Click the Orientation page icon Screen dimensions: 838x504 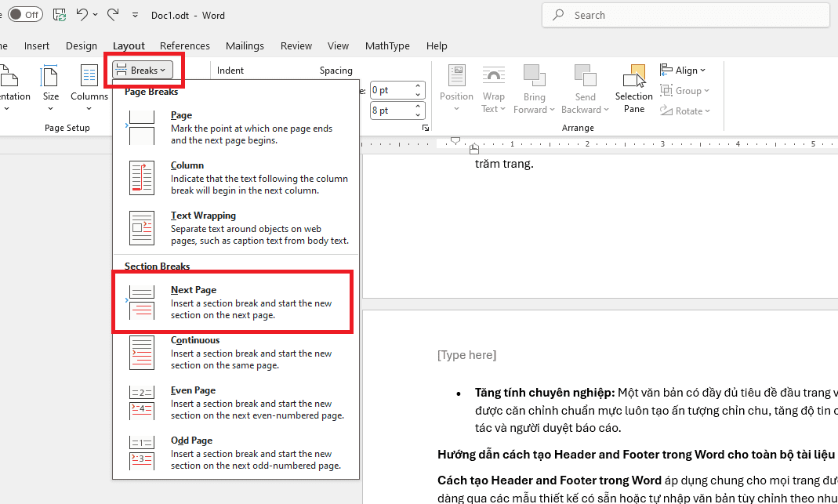click(x=9, y=76)
